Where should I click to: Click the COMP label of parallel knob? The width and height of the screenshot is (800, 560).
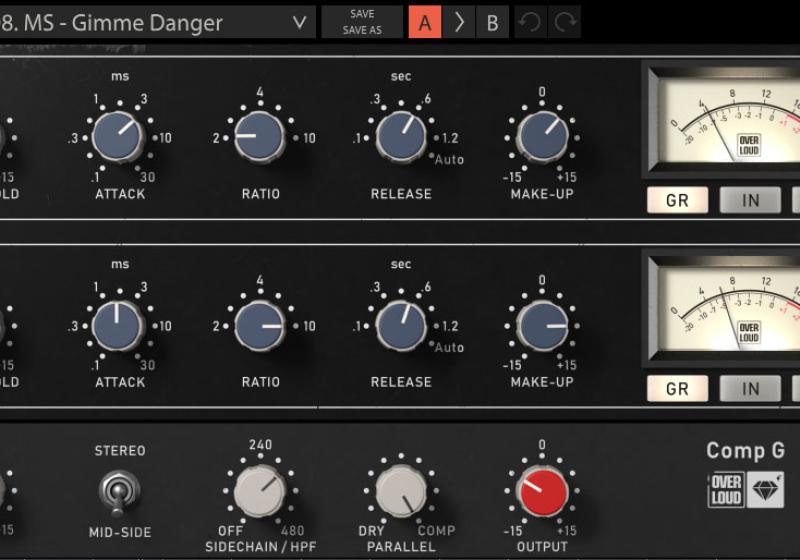436,531
